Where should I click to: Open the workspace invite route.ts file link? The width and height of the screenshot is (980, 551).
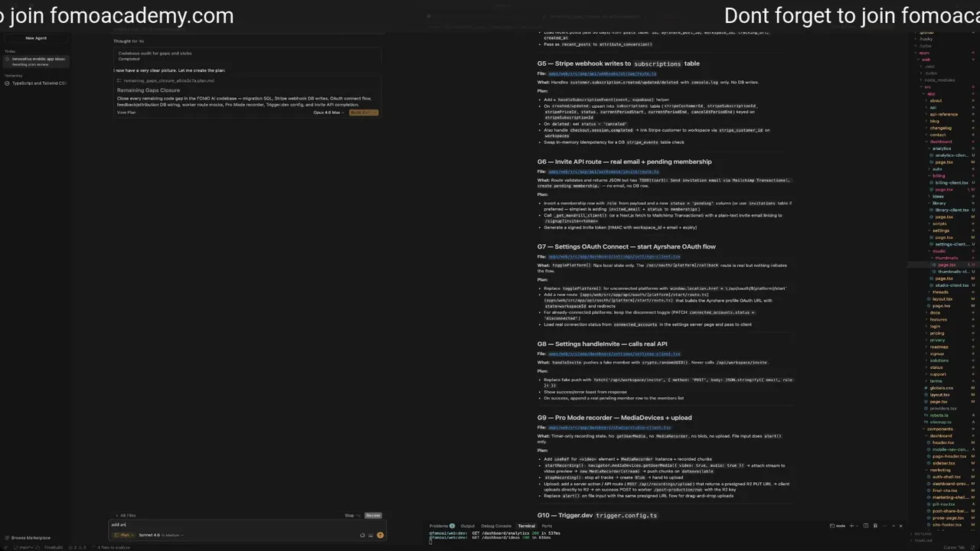(603, 172)
